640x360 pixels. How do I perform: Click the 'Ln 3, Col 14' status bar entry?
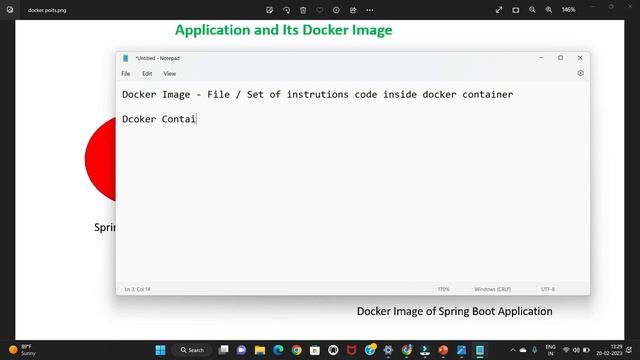click(x=138, y=289)
